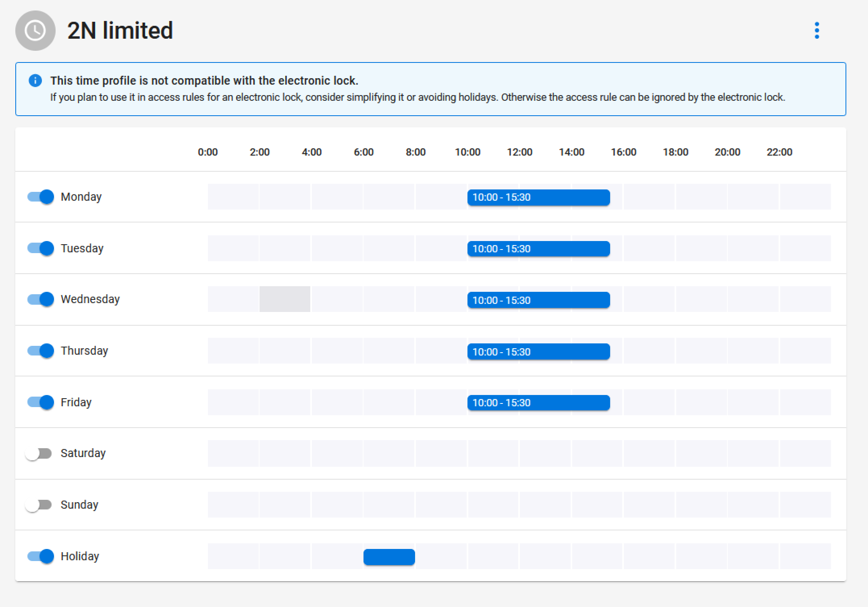Image resolution: width=868 pixels, height=607 pixels.
Task: Open the three-dot more options menu
Action: (x=816, y=31)
